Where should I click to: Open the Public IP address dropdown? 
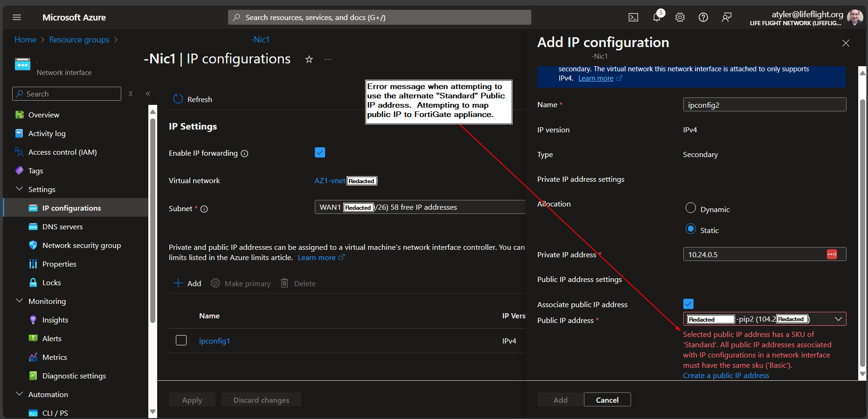[764, 319]
